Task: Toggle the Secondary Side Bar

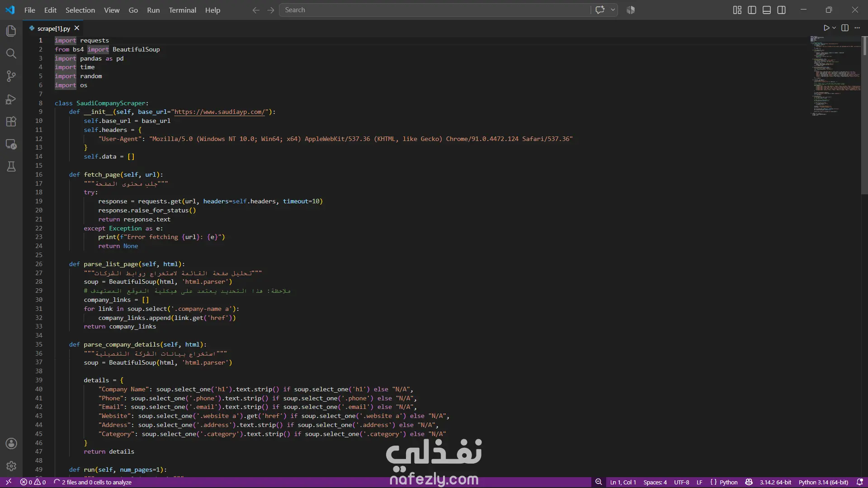Action: point(781,10)
